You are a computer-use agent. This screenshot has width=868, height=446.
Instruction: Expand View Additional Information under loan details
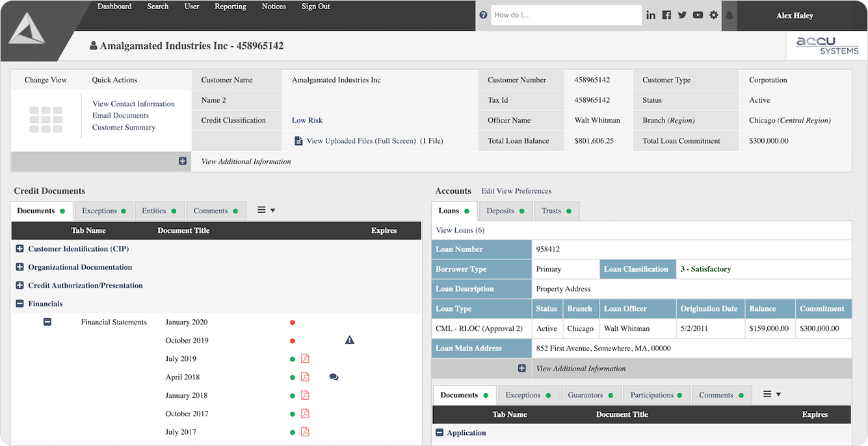point(521,367)
